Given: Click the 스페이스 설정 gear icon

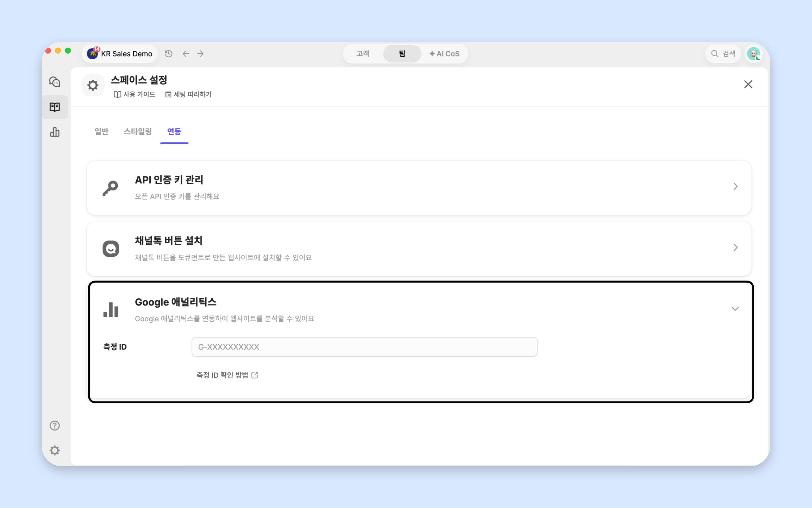Looking at the screenshot, I should coord(93,85).
